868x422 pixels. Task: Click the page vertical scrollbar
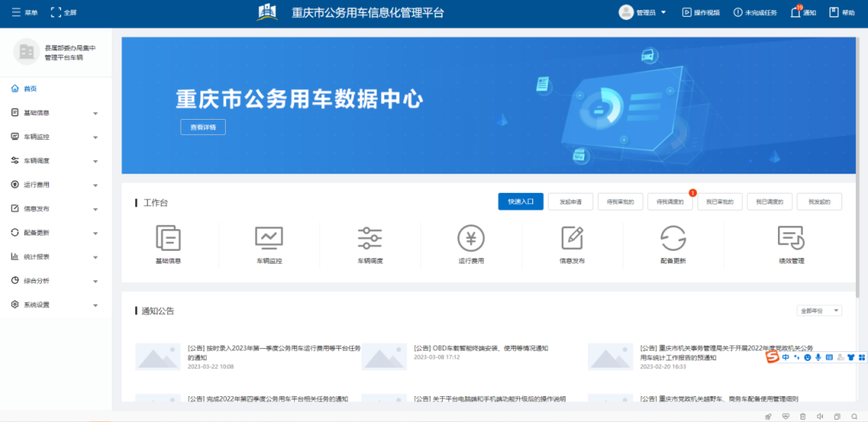click(x=858, y=166)
